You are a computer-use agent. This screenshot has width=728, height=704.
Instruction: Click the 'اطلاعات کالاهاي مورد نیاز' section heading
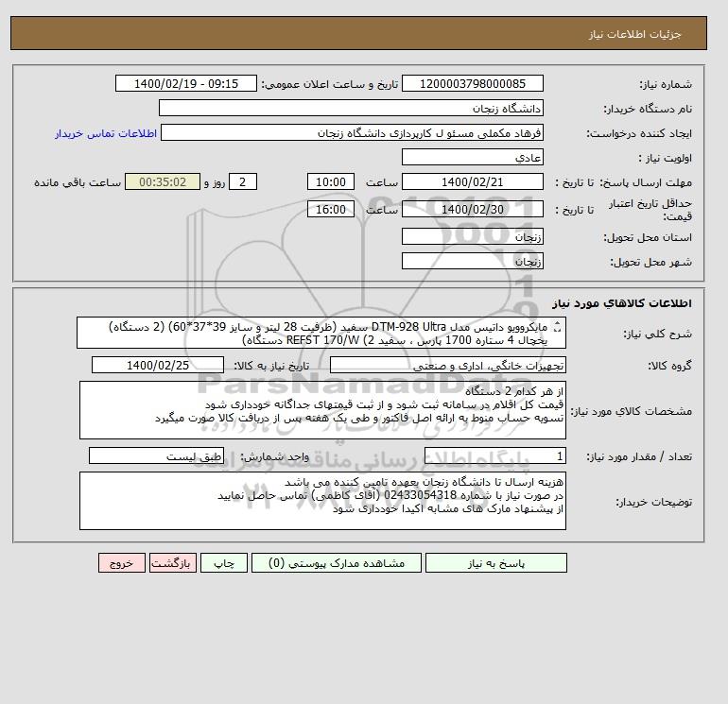click(x=622, y=303)
